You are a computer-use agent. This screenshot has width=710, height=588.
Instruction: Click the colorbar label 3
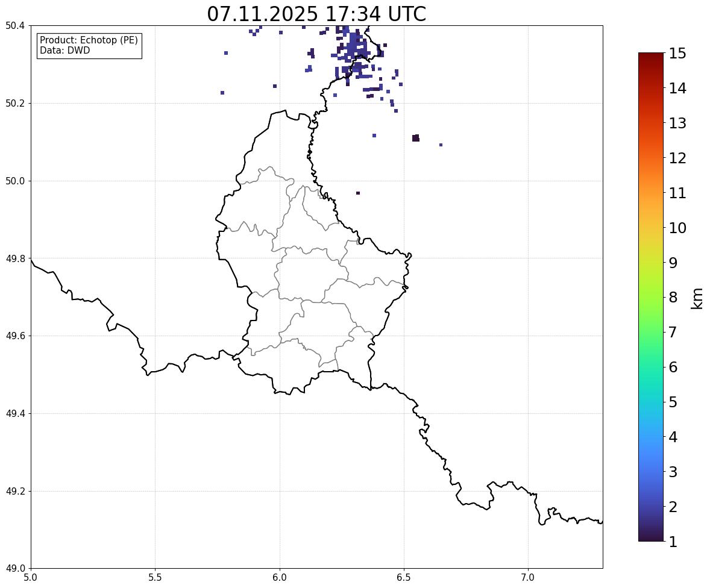click(673, 472)
